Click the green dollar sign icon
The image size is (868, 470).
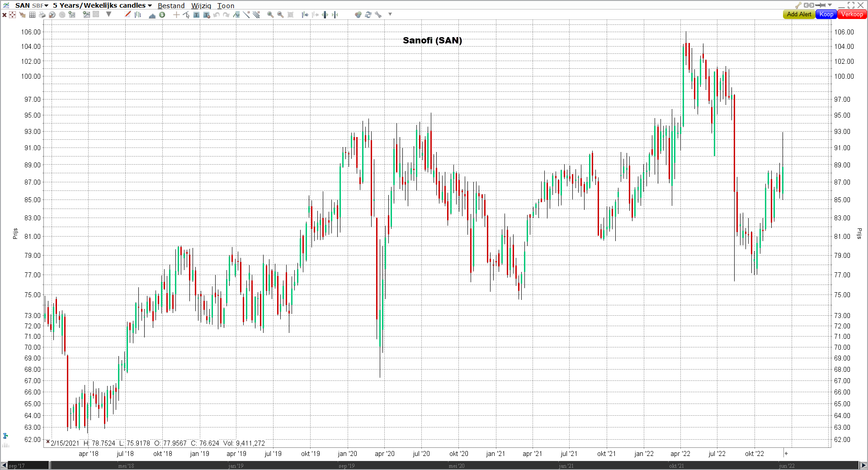tap(162, 15)
